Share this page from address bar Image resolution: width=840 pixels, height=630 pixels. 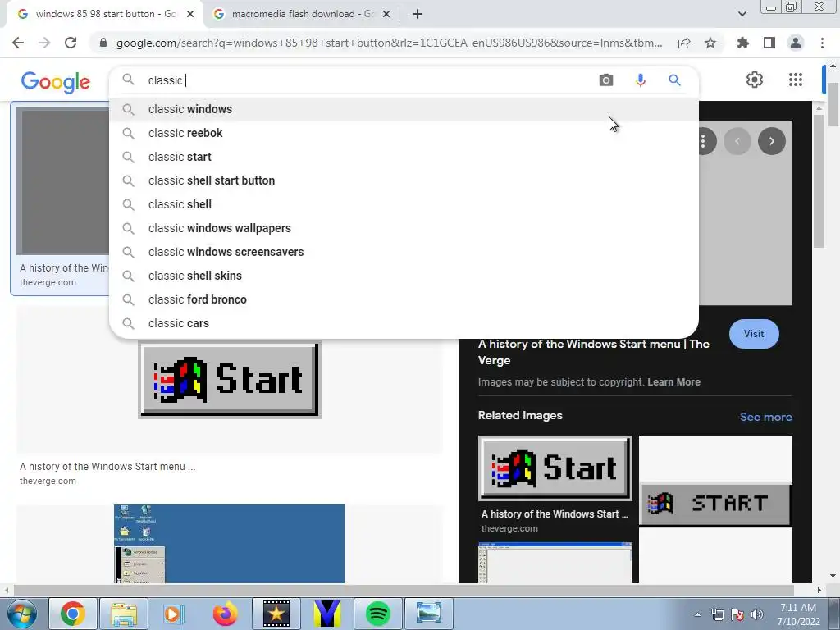[684, 43]
